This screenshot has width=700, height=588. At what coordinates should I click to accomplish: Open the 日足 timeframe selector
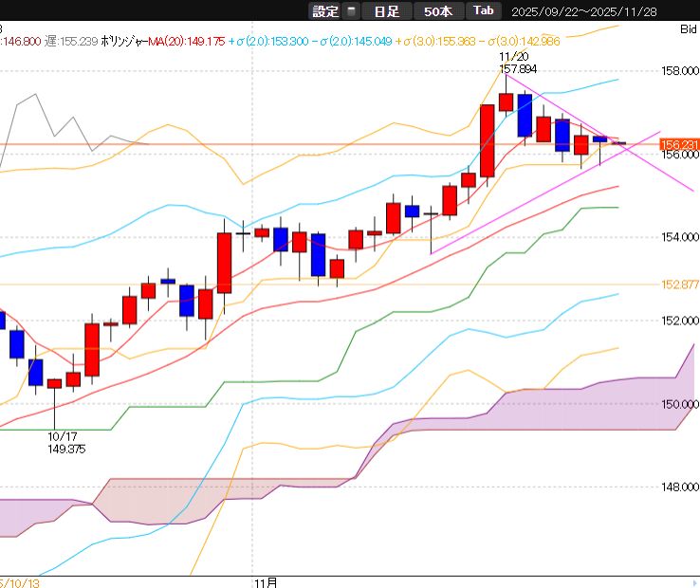click(386, 11)
